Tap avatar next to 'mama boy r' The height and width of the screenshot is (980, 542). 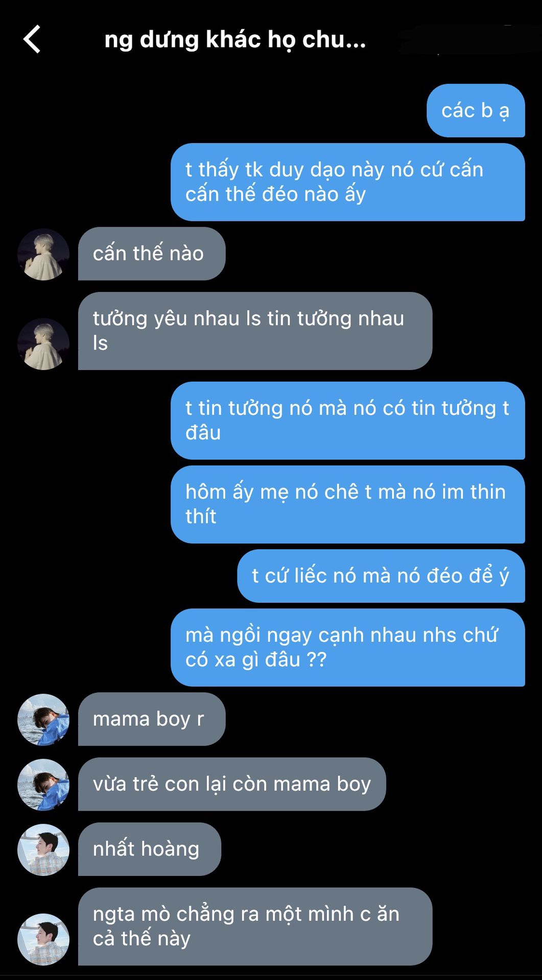[43, 720]
